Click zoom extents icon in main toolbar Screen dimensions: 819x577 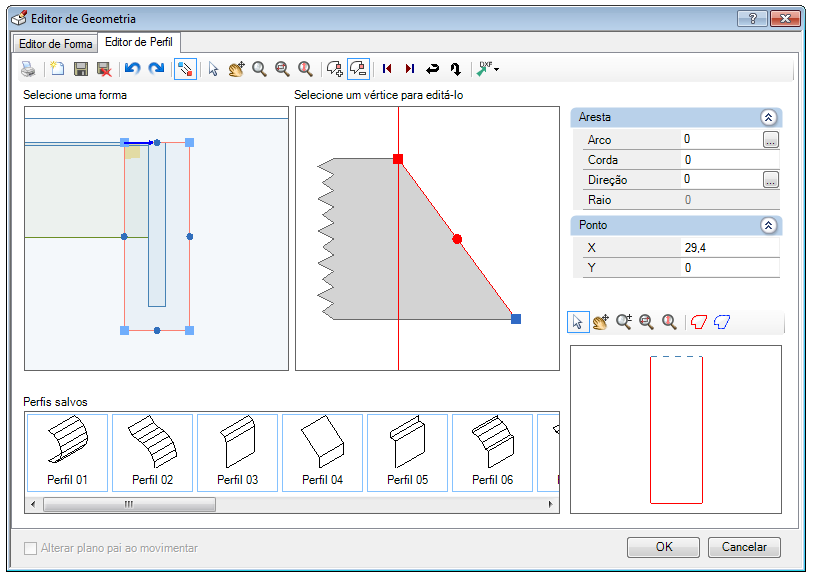click(x=282, y=69)
